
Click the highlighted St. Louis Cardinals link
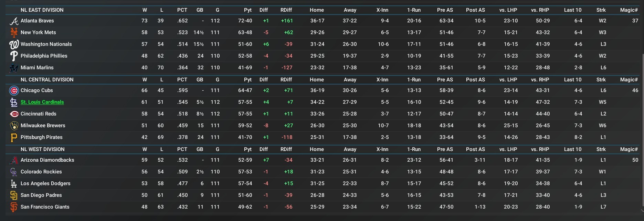[42, 102]
